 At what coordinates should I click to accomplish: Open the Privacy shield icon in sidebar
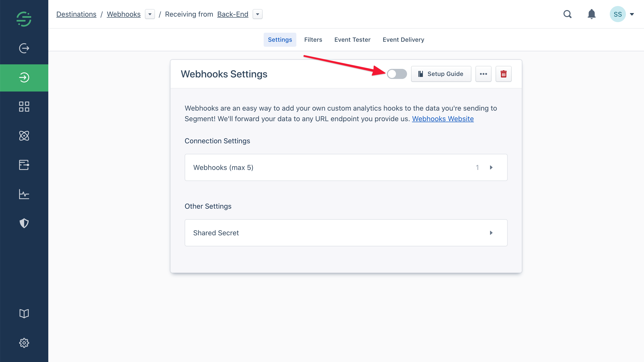(x=24, y=223)
